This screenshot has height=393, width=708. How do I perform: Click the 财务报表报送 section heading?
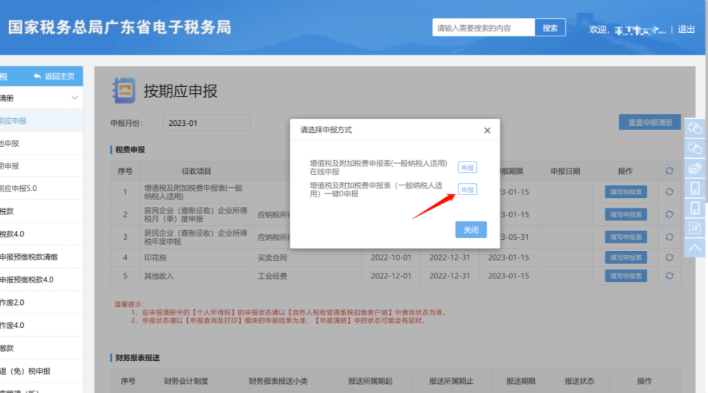137,358
